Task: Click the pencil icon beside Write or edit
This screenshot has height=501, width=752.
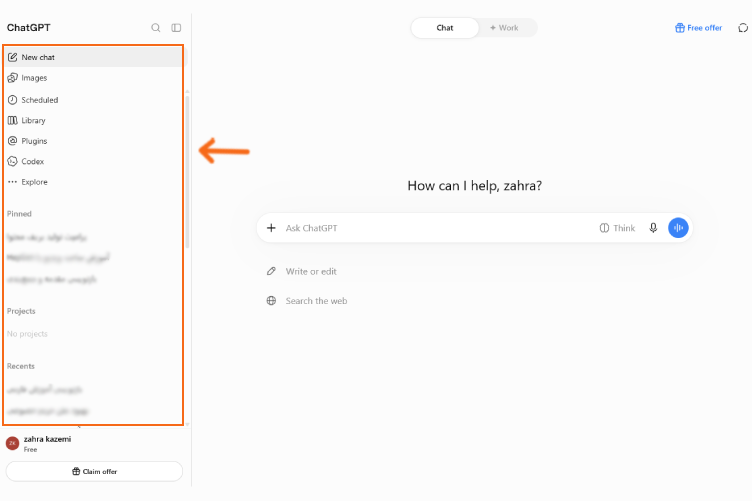Action: (x=271, y=271)
